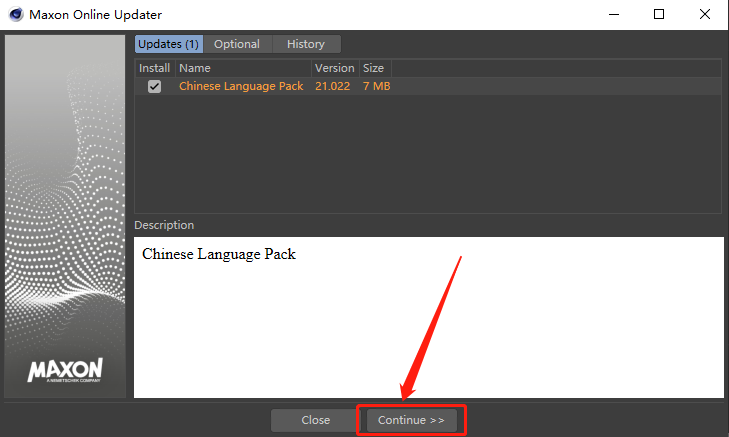Open the Updates (1) tab
The image size is (729, 437).
coord(169,44)
